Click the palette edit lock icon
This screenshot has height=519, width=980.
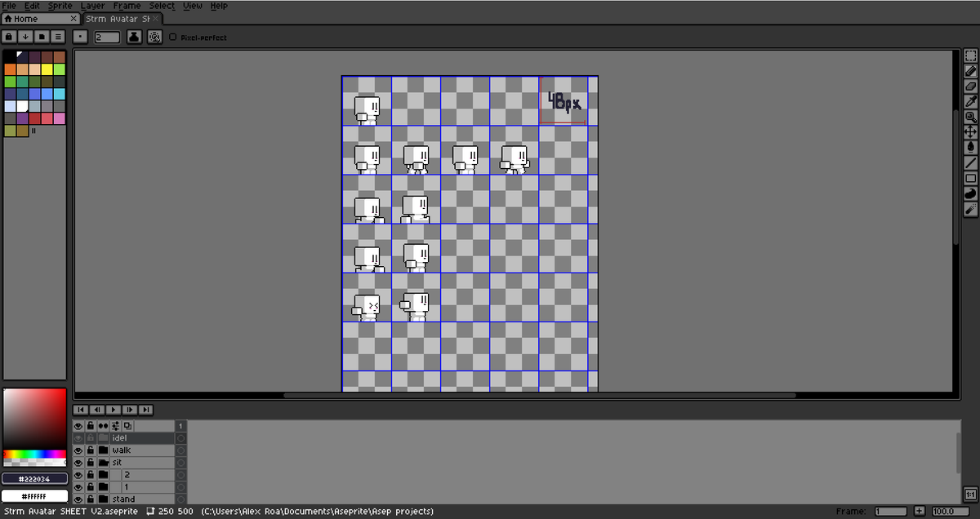pos(9,37)
